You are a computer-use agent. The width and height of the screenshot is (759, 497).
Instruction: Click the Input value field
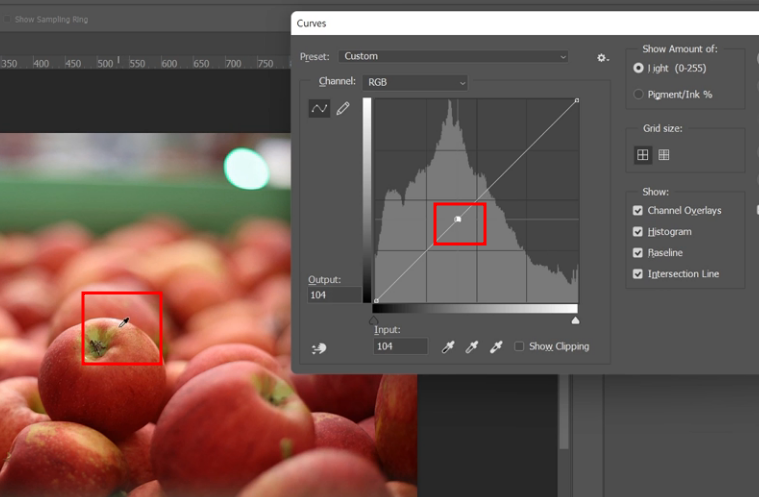coord(400,346)
